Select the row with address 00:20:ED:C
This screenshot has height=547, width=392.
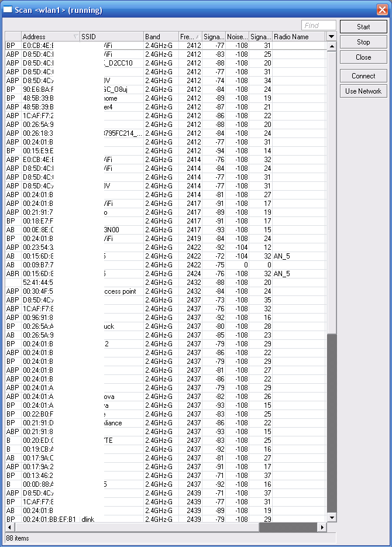[x=166, y=441]
